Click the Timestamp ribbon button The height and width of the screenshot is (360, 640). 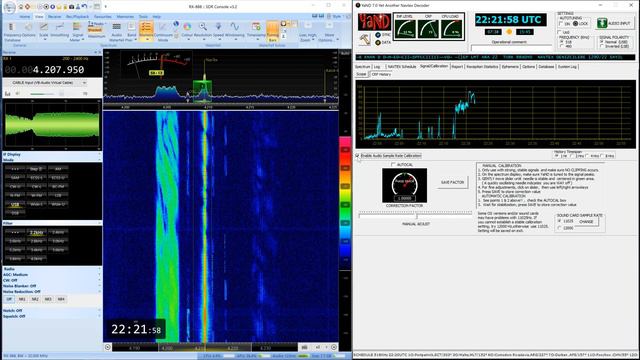tap(256, 30)
